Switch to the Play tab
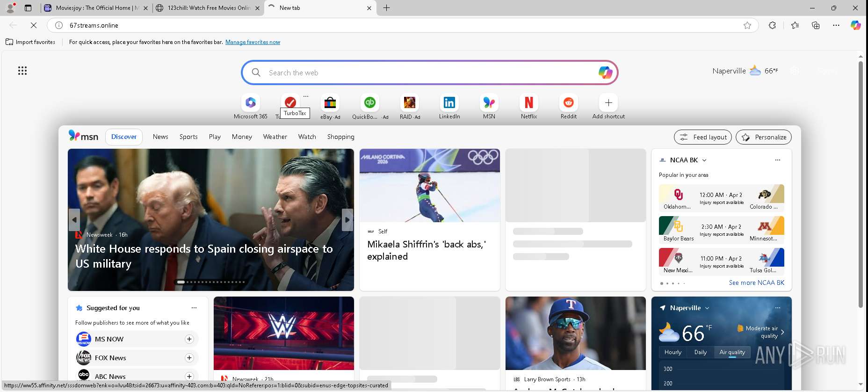The height and width of the screenshot is (392, 868). (x=215, y=137)
